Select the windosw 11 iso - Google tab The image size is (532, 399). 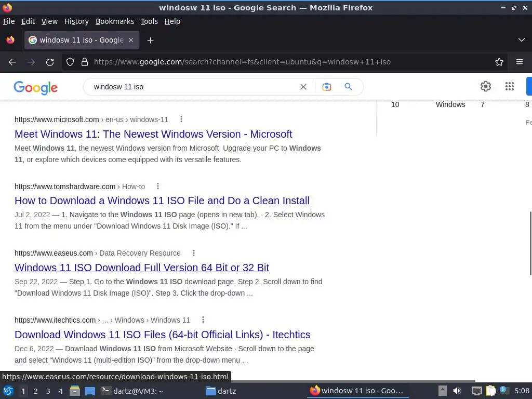82,40
